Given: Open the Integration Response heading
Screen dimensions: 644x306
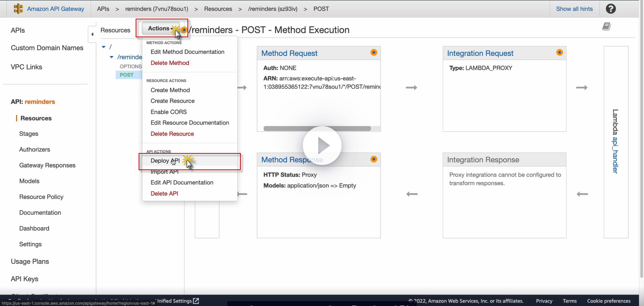Looking at the screenshot, I should pos(483,160).
